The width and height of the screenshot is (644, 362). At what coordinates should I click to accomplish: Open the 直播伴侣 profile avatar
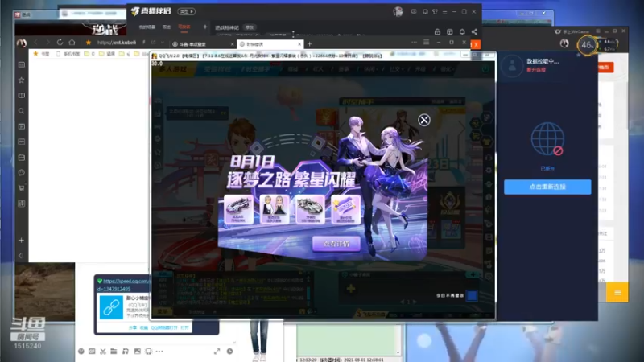tap(398, 11)
